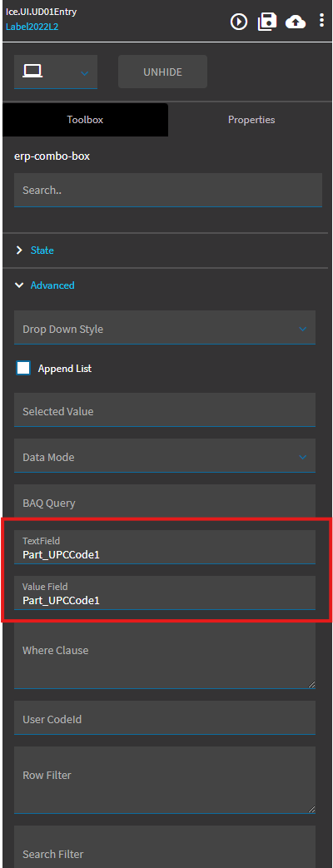Switch to the Toolbox tab
The height and width of the screenshot is (868, 333).
85,120
